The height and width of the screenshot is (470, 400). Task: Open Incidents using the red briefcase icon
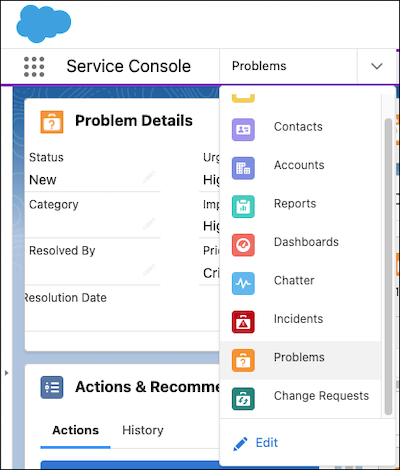[243, 322]
